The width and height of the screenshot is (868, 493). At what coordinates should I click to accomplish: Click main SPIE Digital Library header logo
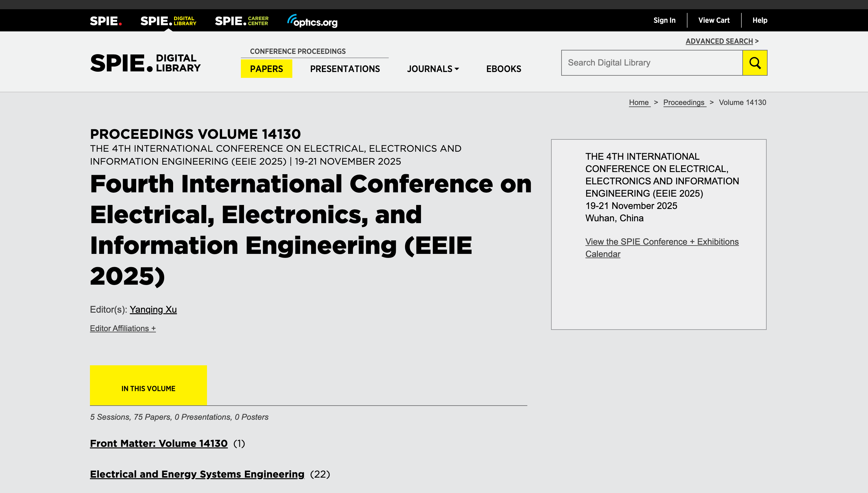tap(145, 63)
